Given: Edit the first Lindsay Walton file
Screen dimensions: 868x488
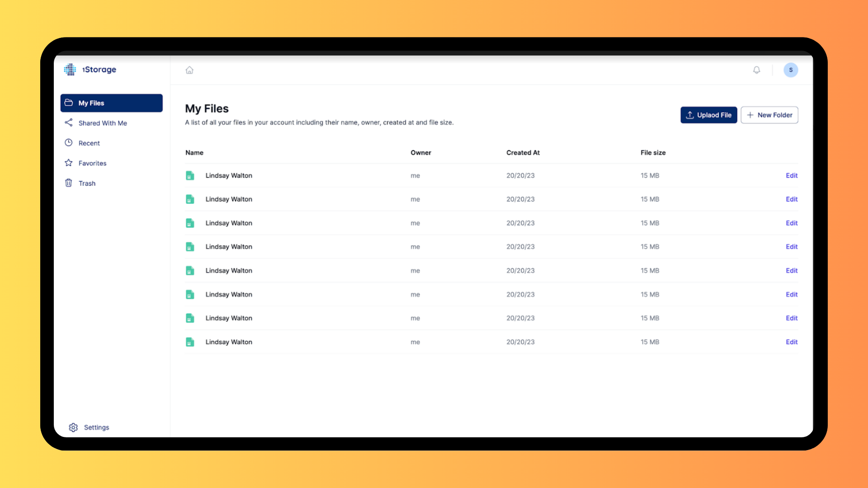Looking at the screenshot, I should click(792, 174).
